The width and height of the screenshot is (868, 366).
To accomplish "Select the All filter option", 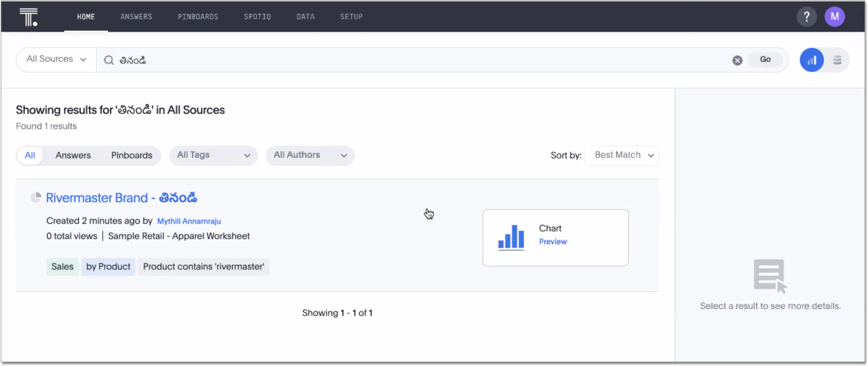I will [30, 155].
